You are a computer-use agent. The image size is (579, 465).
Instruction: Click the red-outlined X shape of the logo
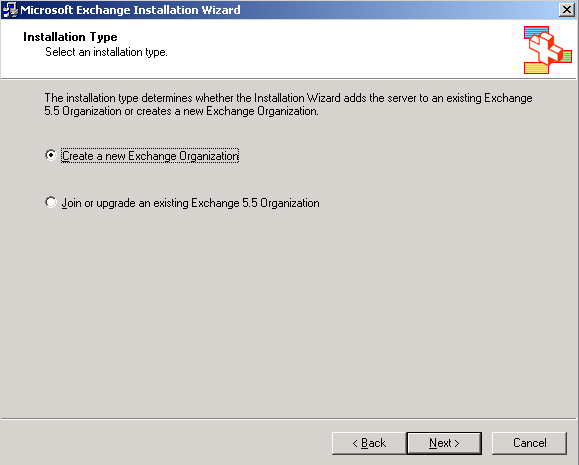(545, 49)
